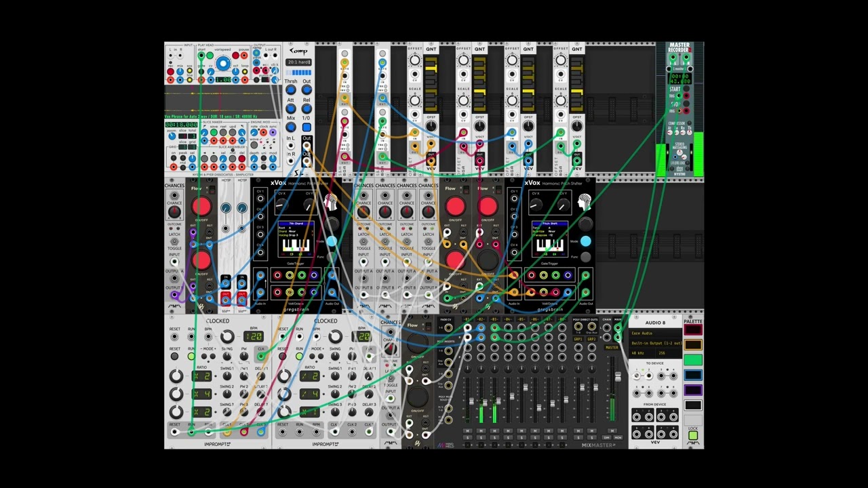Click the Att knob on Comp
Screen dimensions: 868x488
pyautogui.click(x=291, y=108)
